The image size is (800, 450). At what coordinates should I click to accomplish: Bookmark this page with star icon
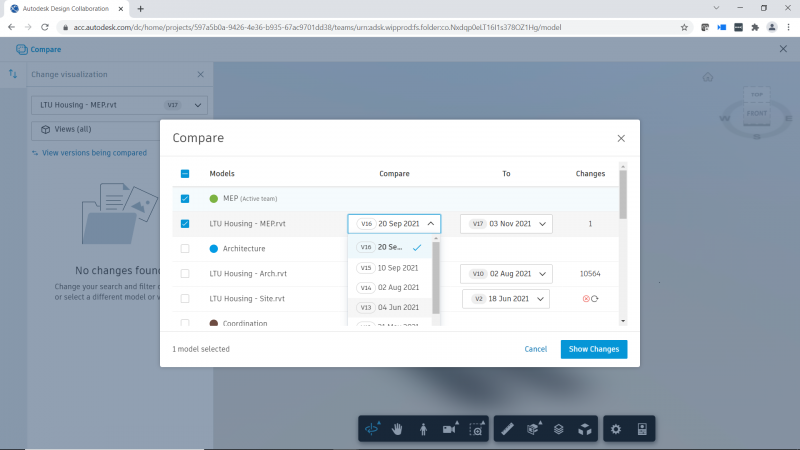(684, 28)
